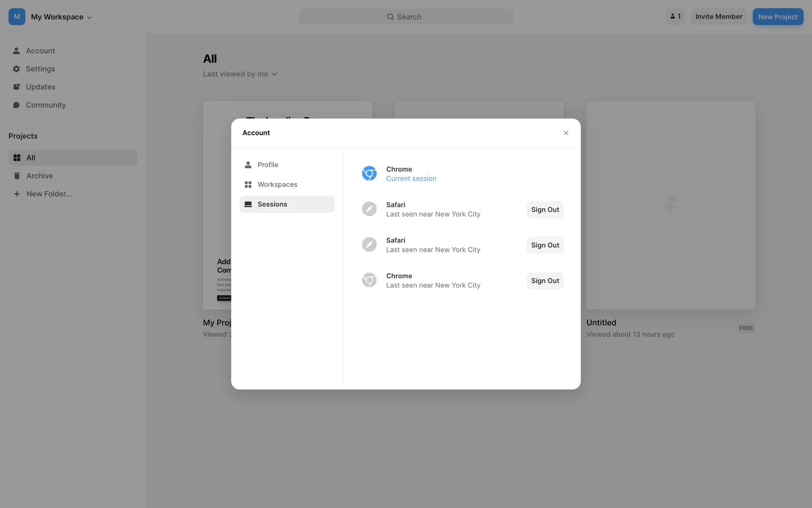Click the gray Chrome session icon

pos(369,280)
